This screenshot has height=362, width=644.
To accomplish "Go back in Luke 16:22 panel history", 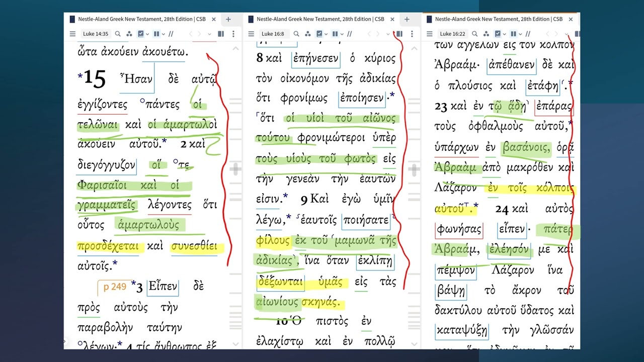I will click(x=547, y=34).
